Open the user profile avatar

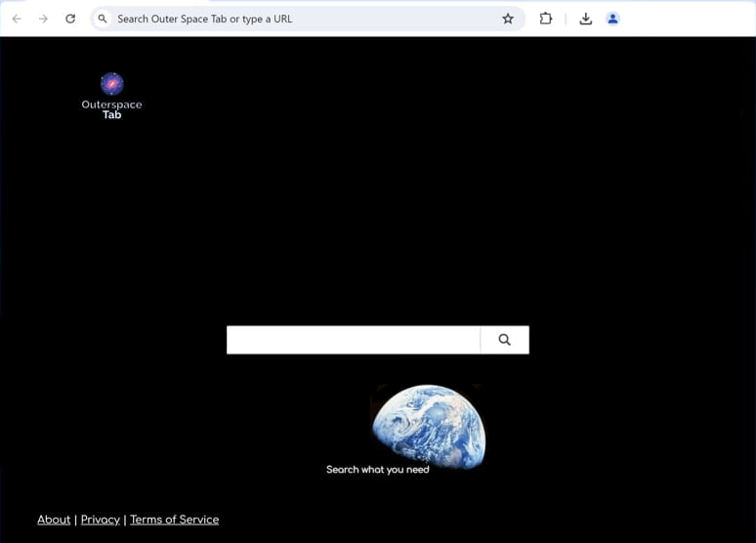tap(613, 19)
